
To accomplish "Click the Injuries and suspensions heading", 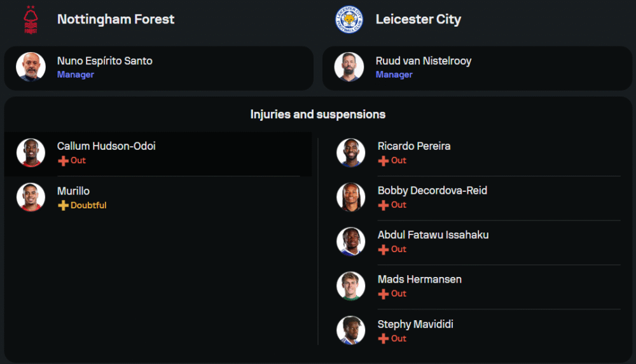I will pos(318,115).
